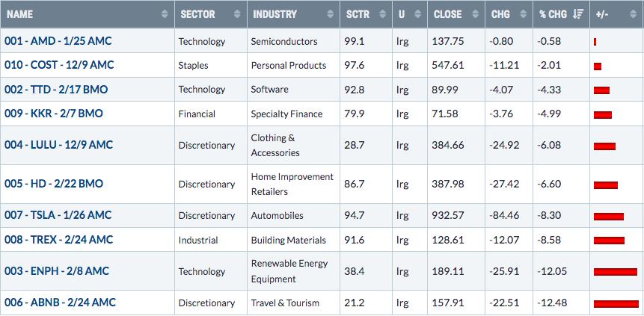This screenshot has width=644, height=316.
Task: Open the 002 - TTD - 2/17 BMO link
Action: click(56, 90)
